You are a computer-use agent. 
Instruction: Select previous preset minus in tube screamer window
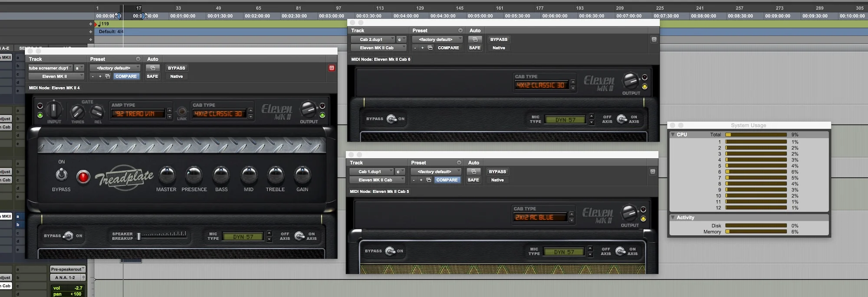[x=92, y=76]
